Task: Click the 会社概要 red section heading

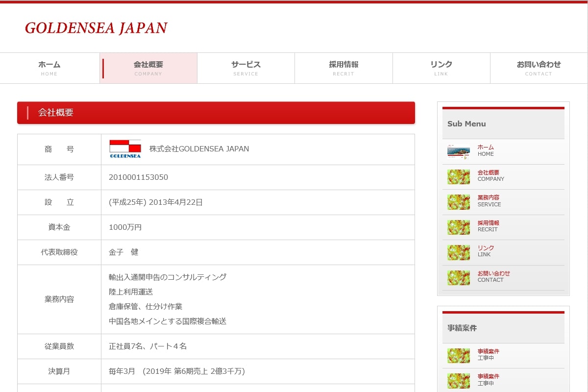Action: (x=216, y=113)
